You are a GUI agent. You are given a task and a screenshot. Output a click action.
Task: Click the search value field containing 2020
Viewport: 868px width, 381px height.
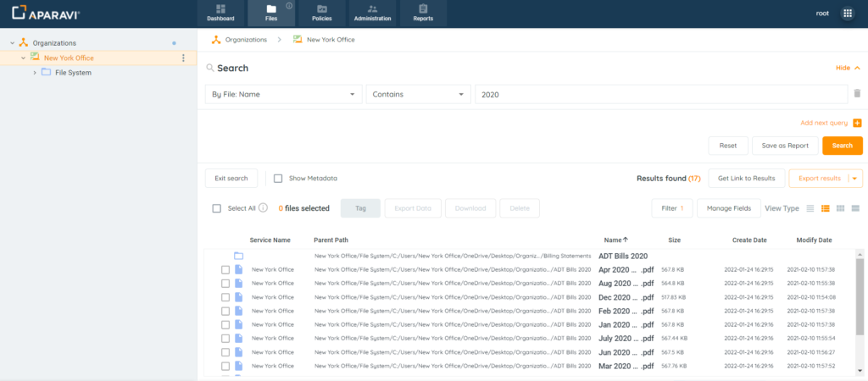coord(660,95)
